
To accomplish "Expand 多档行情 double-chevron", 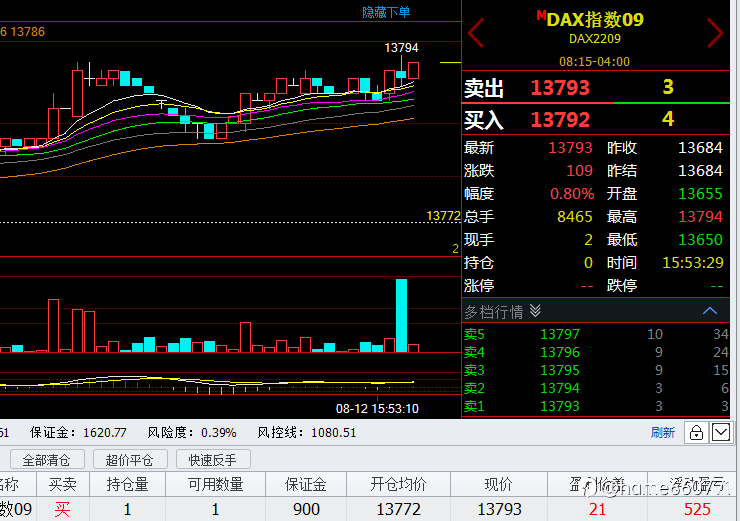I will tap(535, 311).
